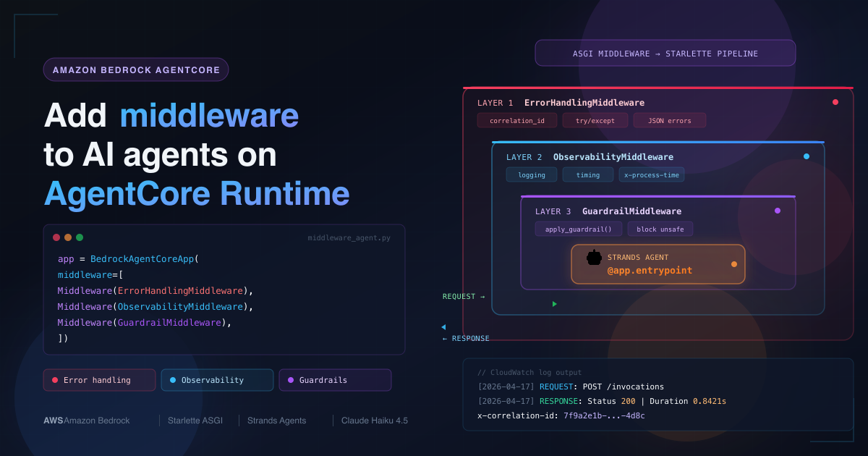
Task: Click Middleware(GuardrailMiddleware) code line
Action: (x=145, y=323)
